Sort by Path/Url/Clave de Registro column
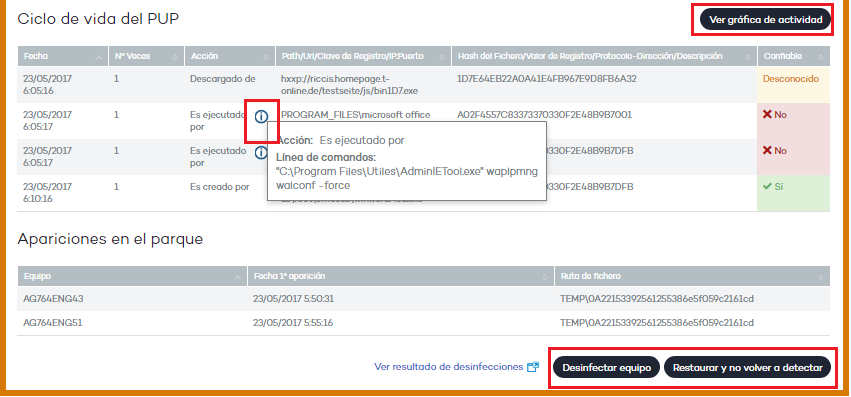 click(x=364, y=56)
